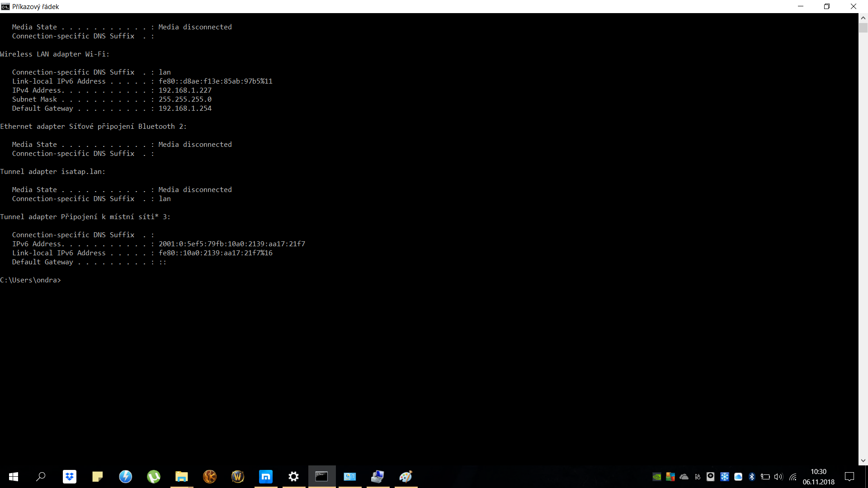Click the Bluetooth tray icon

click(752, 477)
